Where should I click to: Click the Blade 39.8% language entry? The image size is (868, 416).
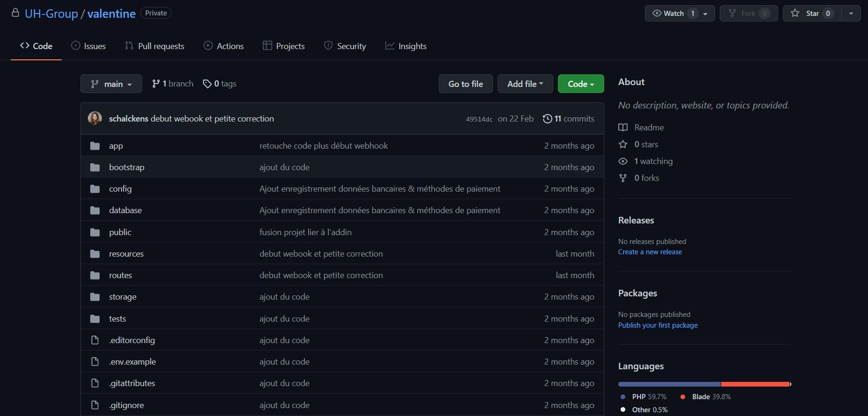pyautogui.click(x=706, y=397)
